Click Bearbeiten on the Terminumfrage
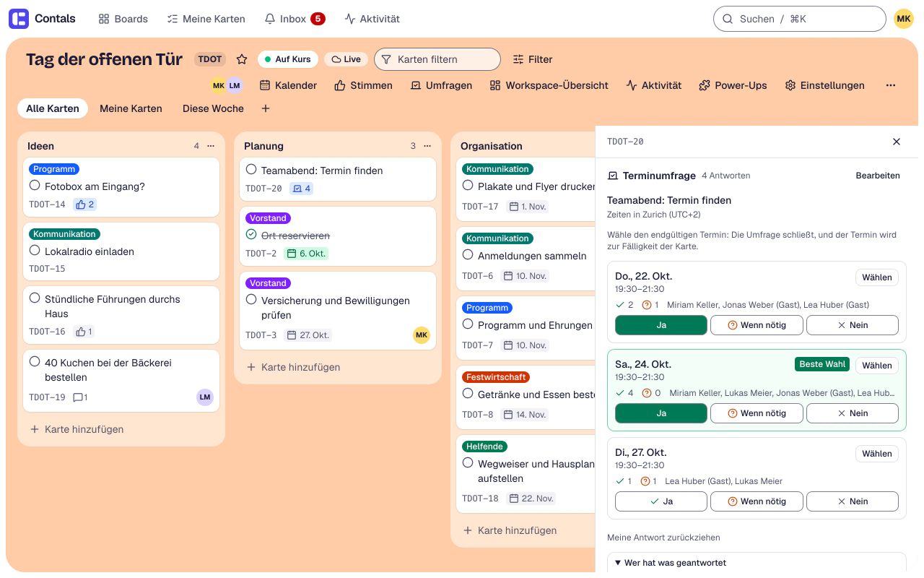 coord(878,176)
